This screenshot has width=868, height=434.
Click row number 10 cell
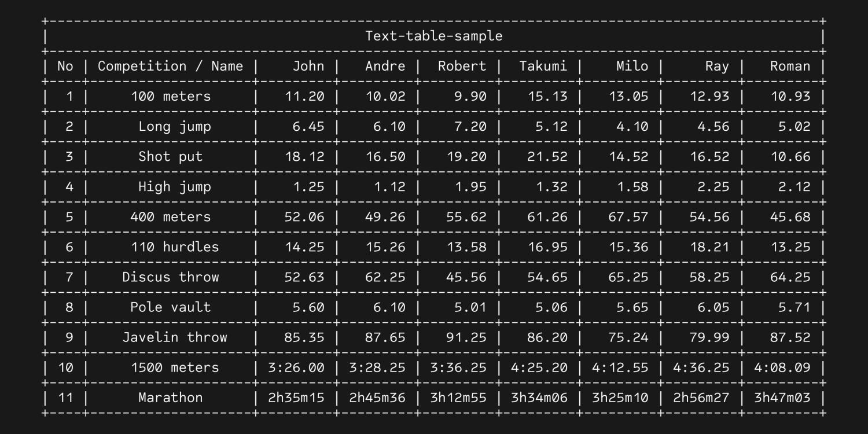coord(65,367)
